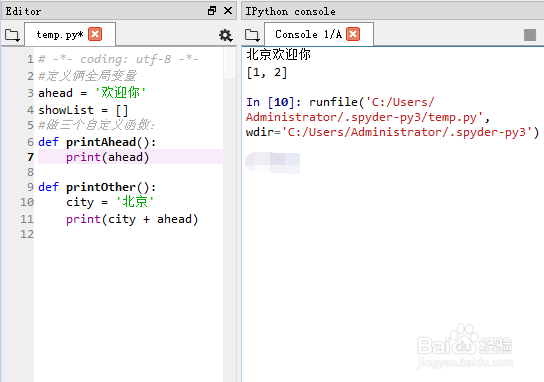Open Editor options gear menu
This screenshot has width=544, height=382.
[x=226, y=35]
